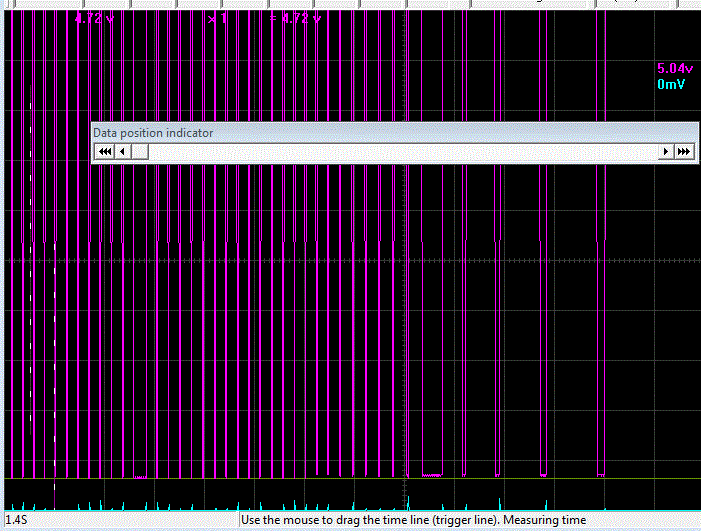Select the cyan 0mV channel reading
Viewport: 701px width, 531px height.
[x=671, y=85]
